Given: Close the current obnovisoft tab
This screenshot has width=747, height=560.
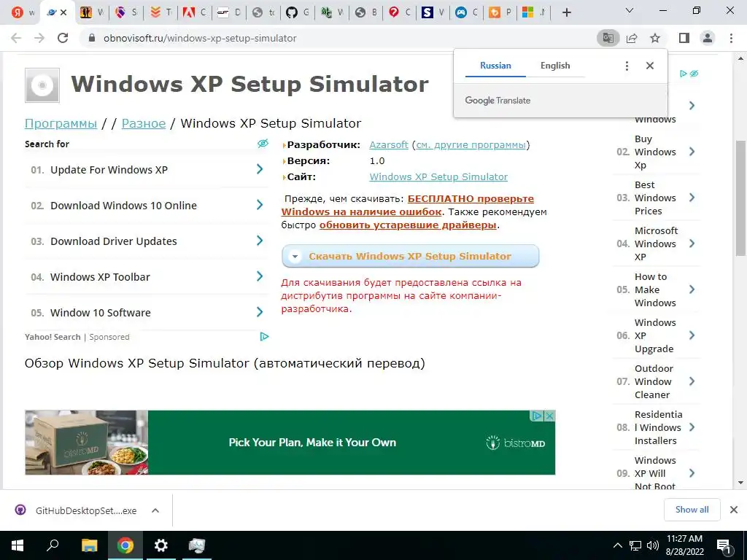Looking at the screenshot, I should pos(63,13).
